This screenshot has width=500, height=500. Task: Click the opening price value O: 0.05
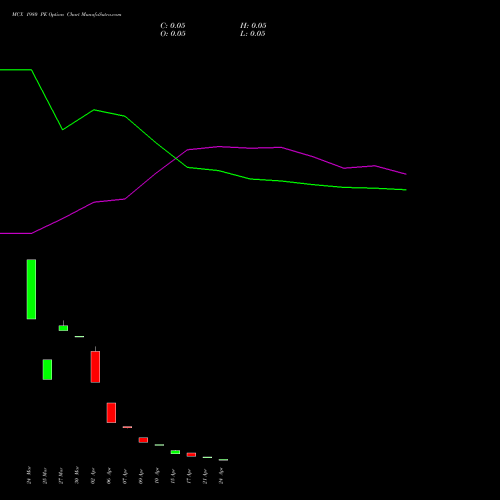pos(173,34)
